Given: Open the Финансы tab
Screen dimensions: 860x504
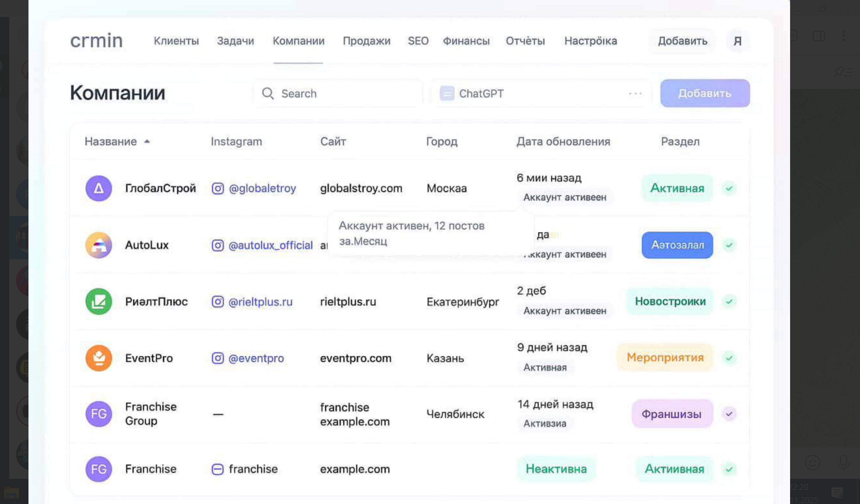Looking at the screenshot, I should (466, 41).
